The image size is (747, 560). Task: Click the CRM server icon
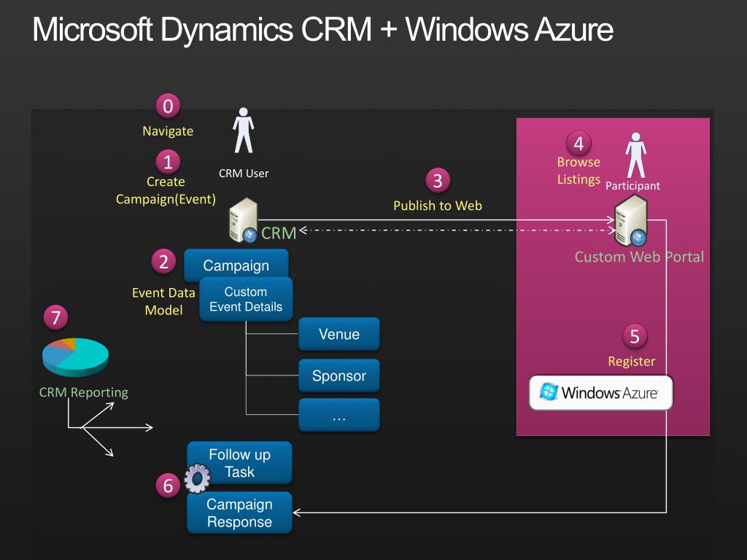[244, 220]
